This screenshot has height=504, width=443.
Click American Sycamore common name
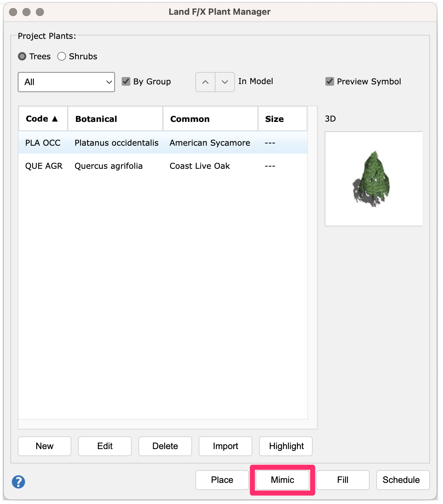click(x=210, y=143)
